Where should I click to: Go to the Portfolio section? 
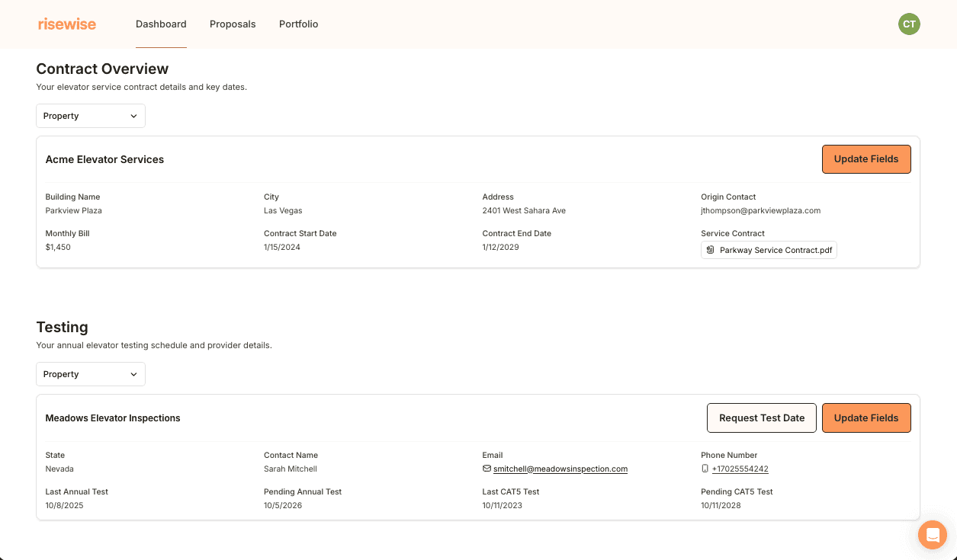[298, 24]
